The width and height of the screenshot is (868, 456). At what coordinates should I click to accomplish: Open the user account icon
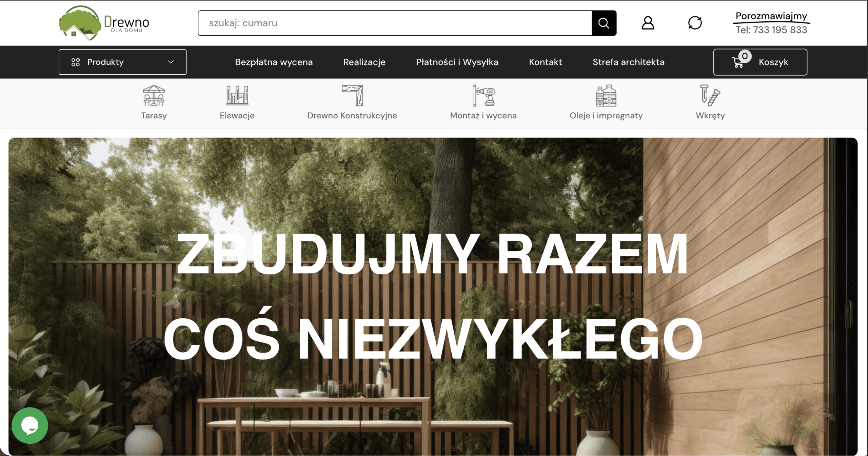(648, 23)
